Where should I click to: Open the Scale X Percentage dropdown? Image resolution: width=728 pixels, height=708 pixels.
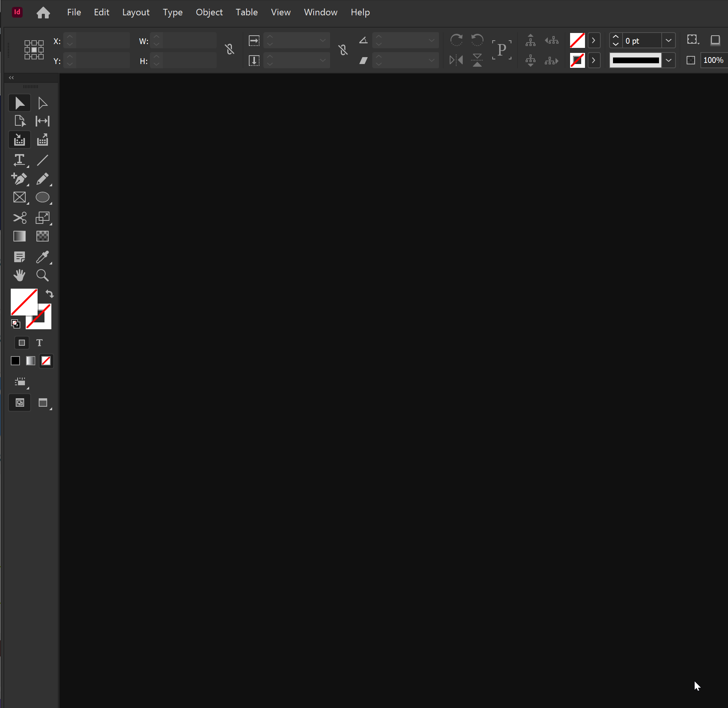coord(323,40)
